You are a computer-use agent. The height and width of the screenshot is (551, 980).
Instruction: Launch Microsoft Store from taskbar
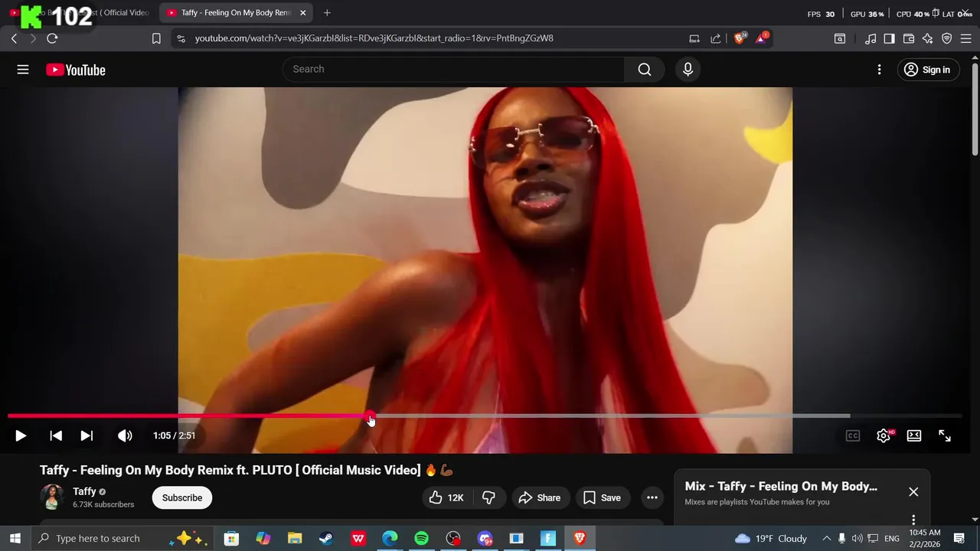[x=231, y=538]
